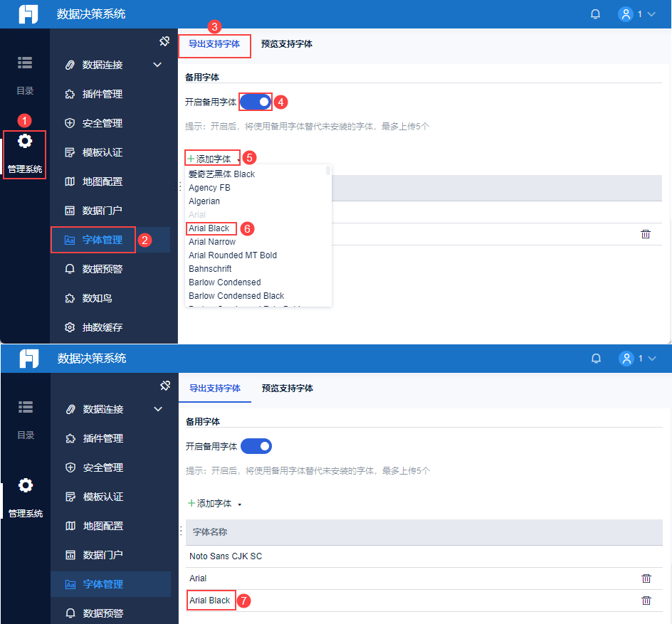Image resolution: width=672 pixels, height=624 pixels.
Task: Delete font via trash icon in top table
Action: [x=646, y=234]
